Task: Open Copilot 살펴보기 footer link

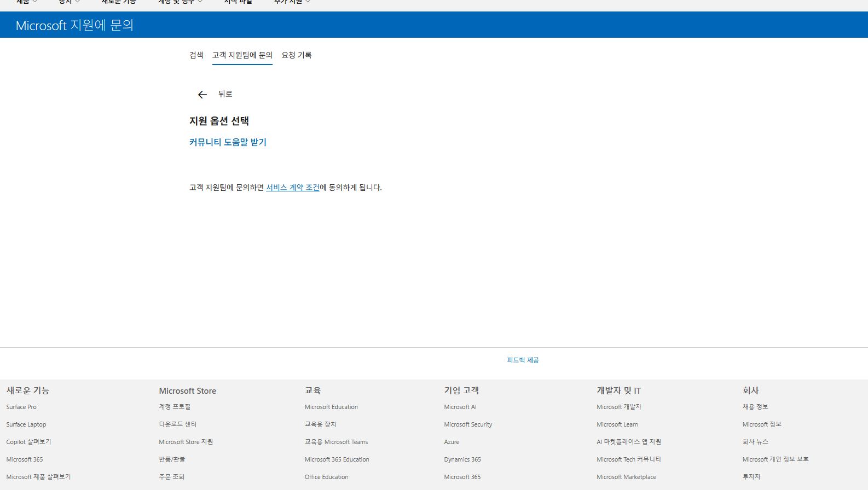Action: click(28, 442)
